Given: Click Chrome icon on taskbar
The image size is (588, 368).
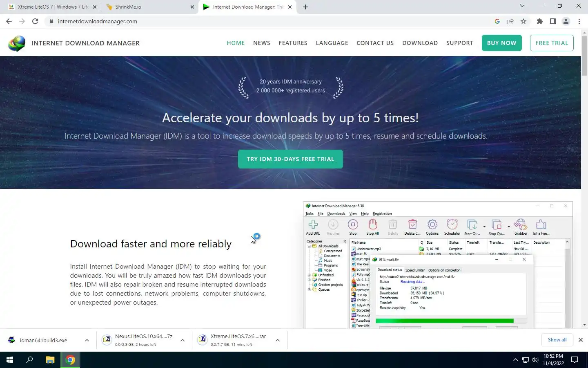Looking at the screenshot, I should pyautogui.click(x=70, y=360).
